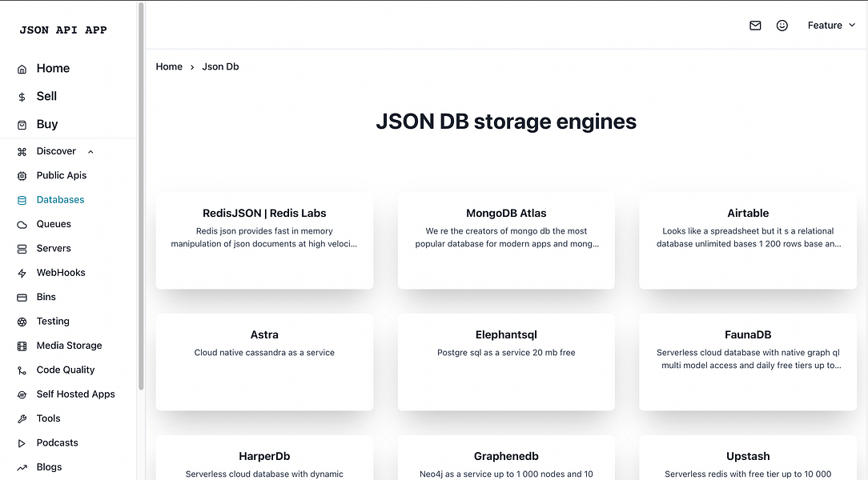Click the Home breadcrumb link

click(169, 67)
